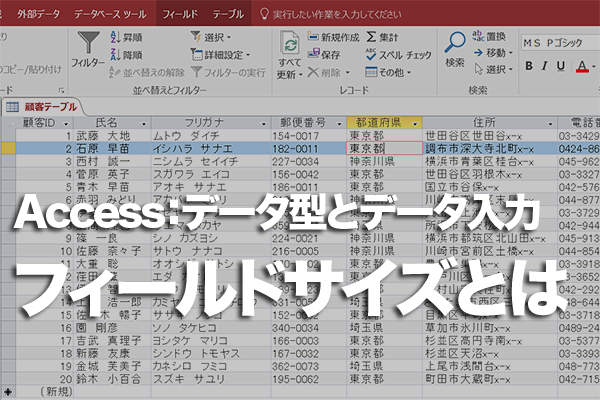Click the name 鈴木 小百合
Viewport: 600px width, 400px height.
tap(109, 379)
